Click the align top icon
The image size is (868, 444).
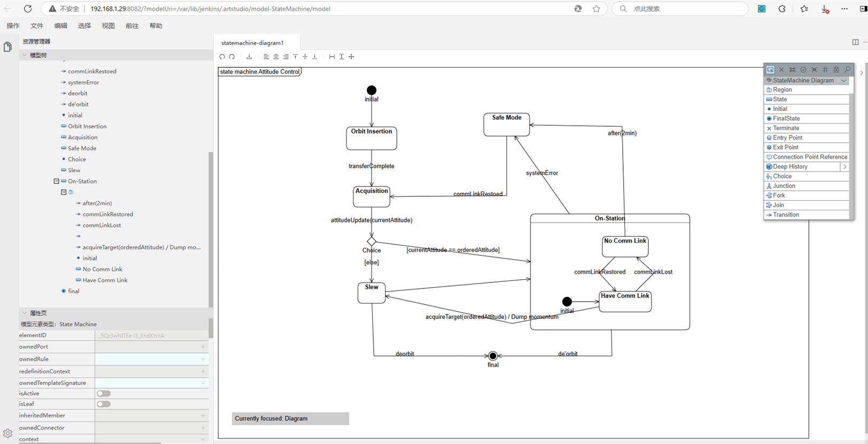(295, 57)
